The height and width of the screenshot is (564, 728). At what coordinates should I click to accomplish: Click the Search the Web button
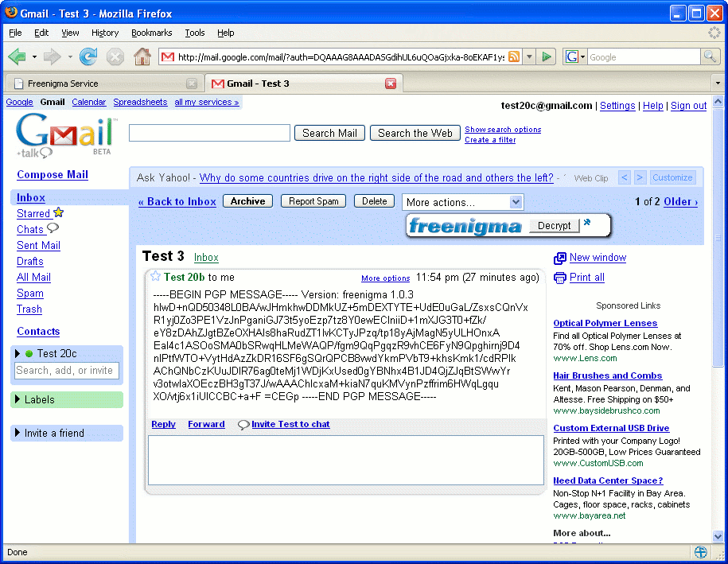point(415,133)
